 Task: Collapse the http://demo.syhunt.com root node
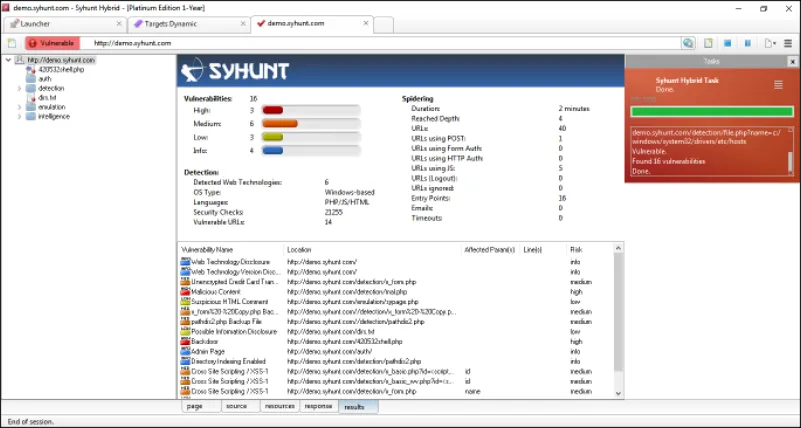pos(8,60)
